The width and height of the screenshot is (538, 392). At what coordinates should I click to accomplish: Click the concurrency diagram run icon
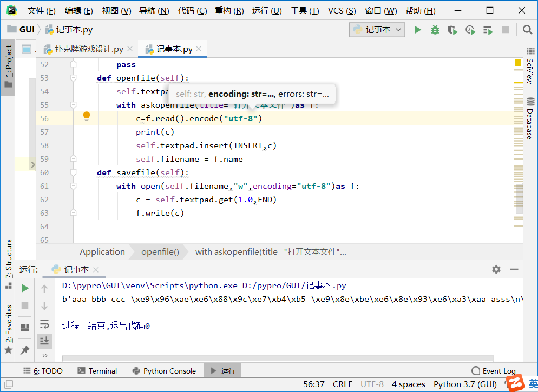(x=488, y=30)
